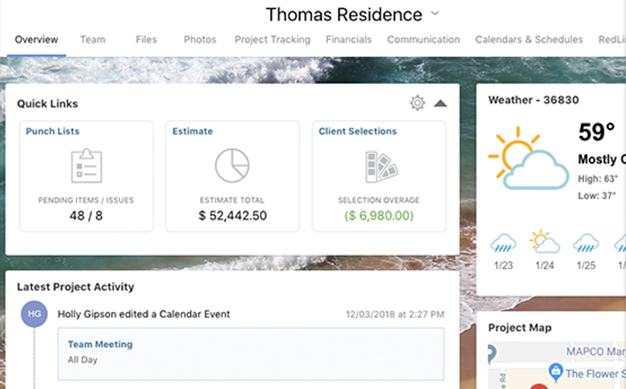Collapse the Quick Links panel
The image size is (626, 389).
click(440, 103)
